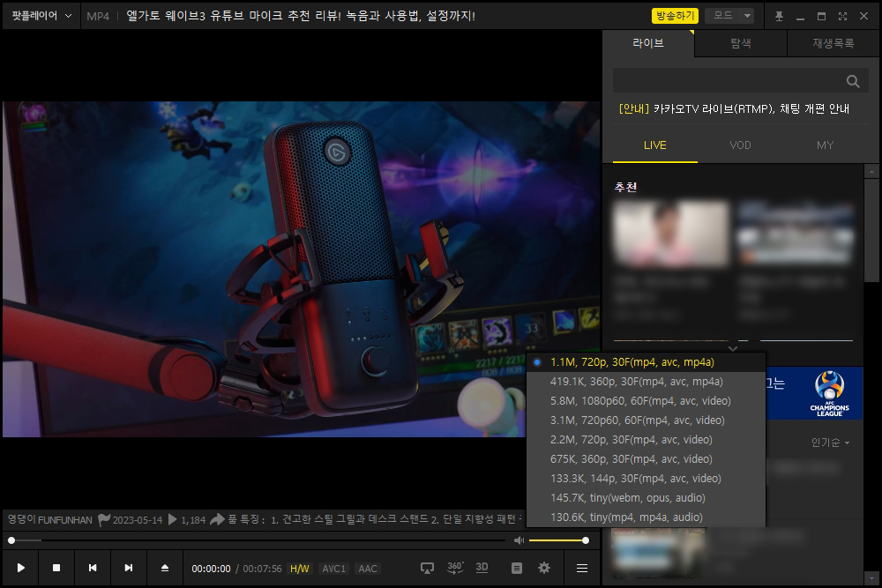The height and width of the screenshot is (588, 882).
Task: Open the 인기순 sort dropdown
Action: pyautogui.click(x=830, y=443)
